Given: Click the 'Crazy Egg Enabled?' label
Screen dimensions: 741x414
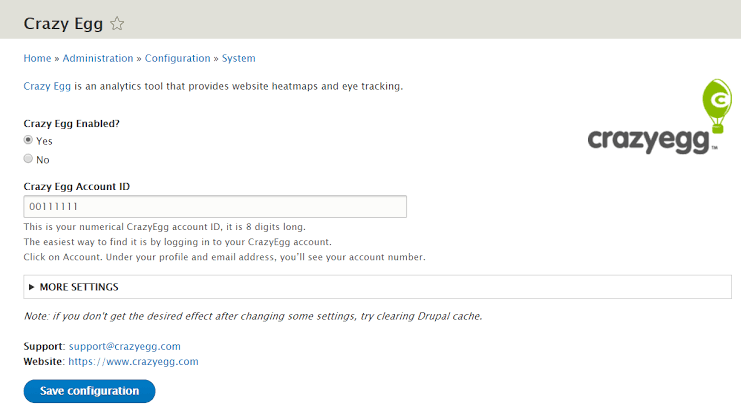Looking at the screenshot, I should tap(72, 123).
